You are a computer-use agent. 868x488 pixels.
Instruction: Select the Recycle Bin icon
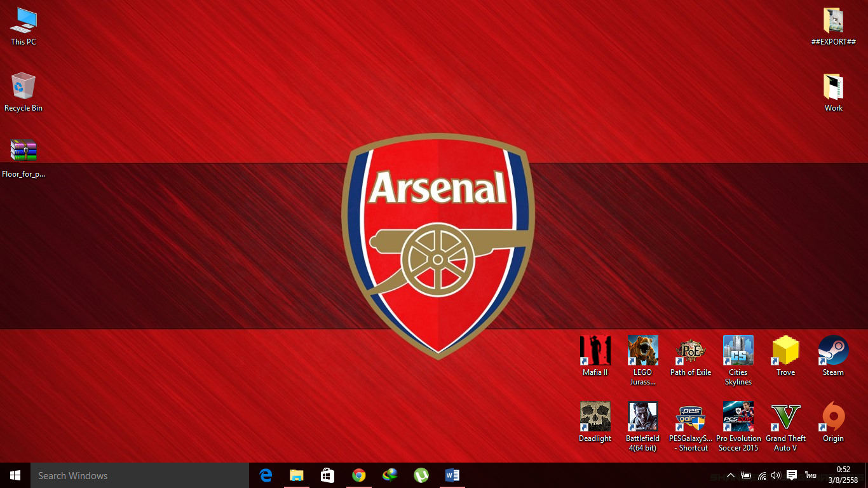point(24,93)
